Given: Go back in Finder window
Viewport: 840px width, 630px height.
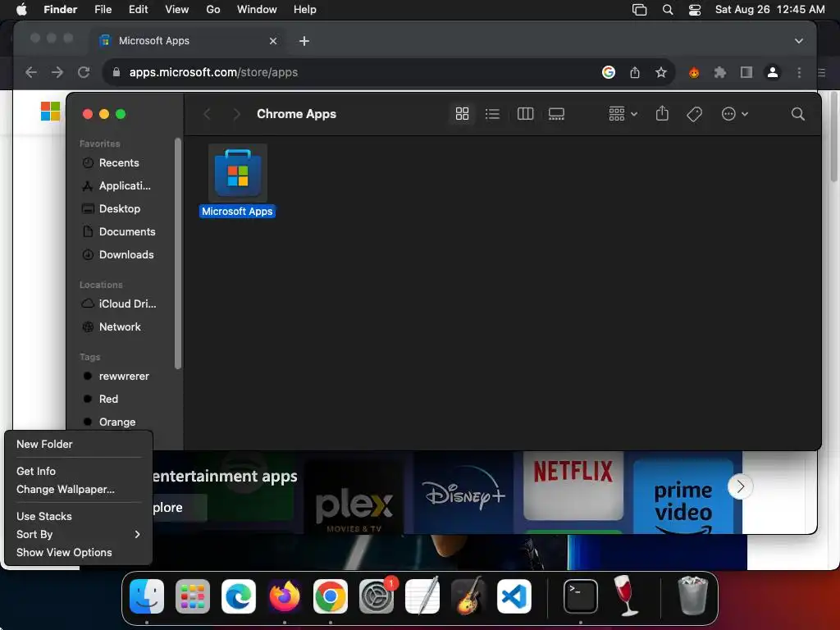Looking at the screenshot, I should coord(208,113).
